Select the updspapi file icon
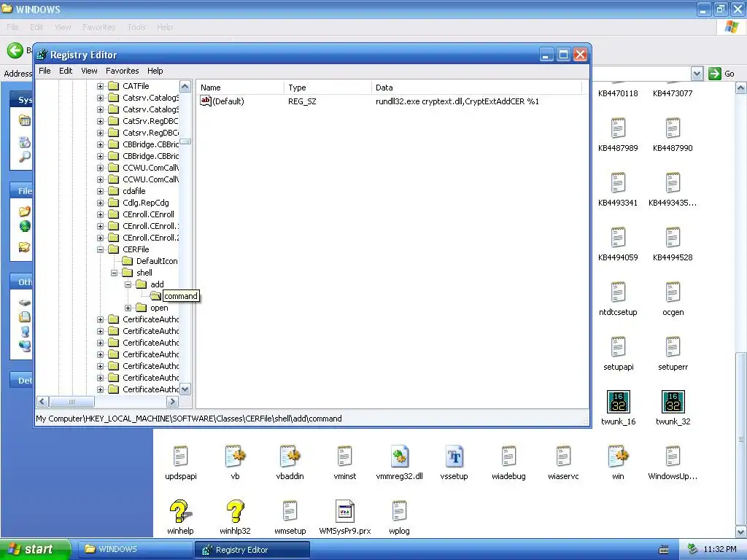This screenshot has width=747, height=560. pyautogui.click(x=181, y=456)
